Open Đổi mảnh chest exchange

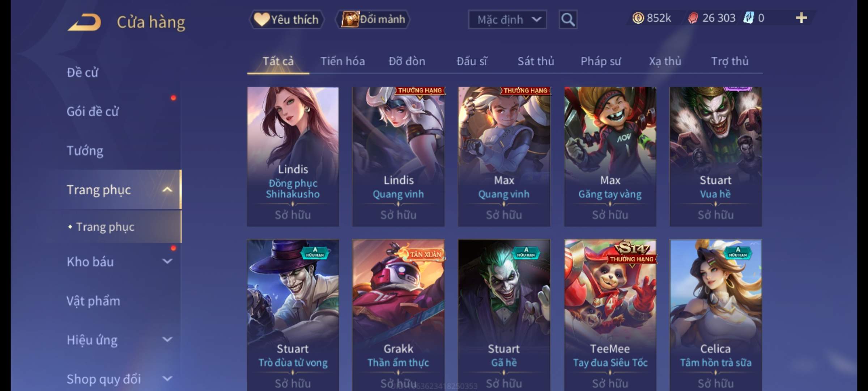(x=373, y=19)
